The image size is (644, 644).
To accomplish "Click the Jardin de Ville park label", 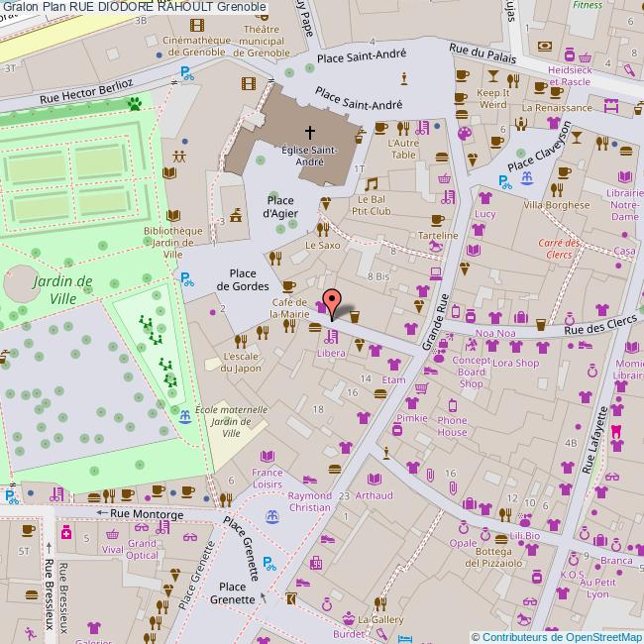I will tap(61, 288).
